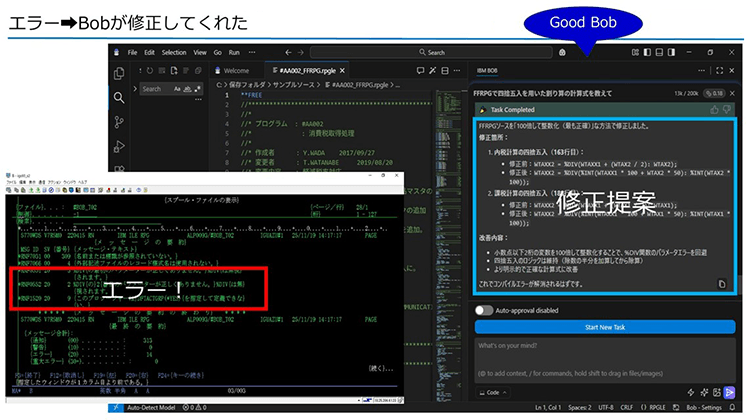Maximize the IBM BOB panel
750x420 pixels.
[719, 71]
